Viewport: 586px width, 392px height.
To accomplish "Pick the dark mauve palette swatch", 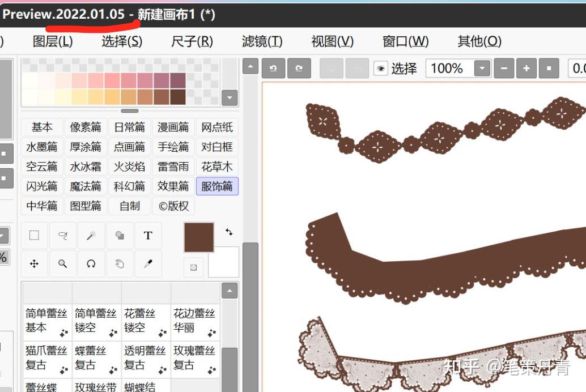I will [x=178, y=80].
